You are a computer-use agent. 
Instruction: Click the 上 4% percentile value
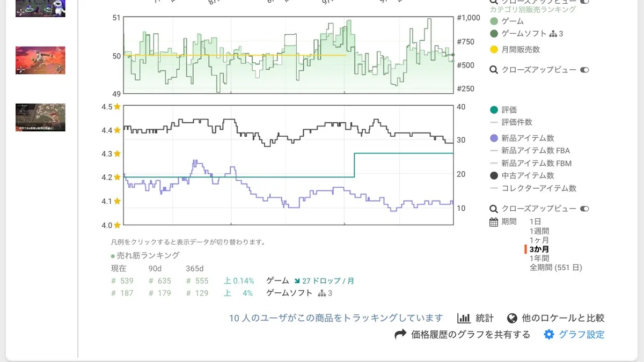[x=238, y=293]
